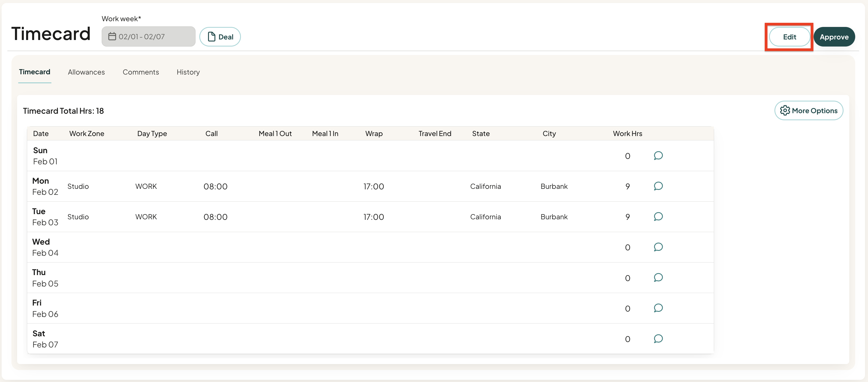Click the Work Zone column header
Image resolution: width=868 pixels, height=382 pixels.
pyautogui.click(x=86, y=134)
